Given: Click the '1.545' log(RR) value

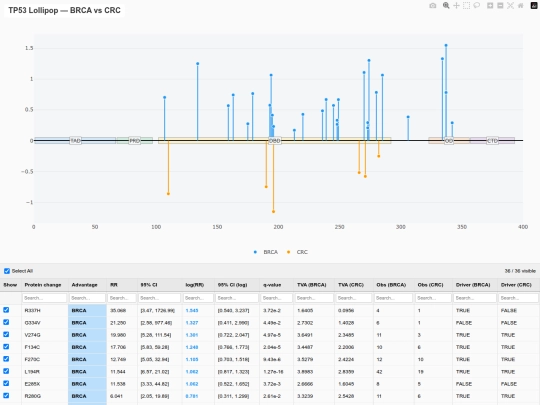Looking at the screenshot, I should tap(192, 310).
